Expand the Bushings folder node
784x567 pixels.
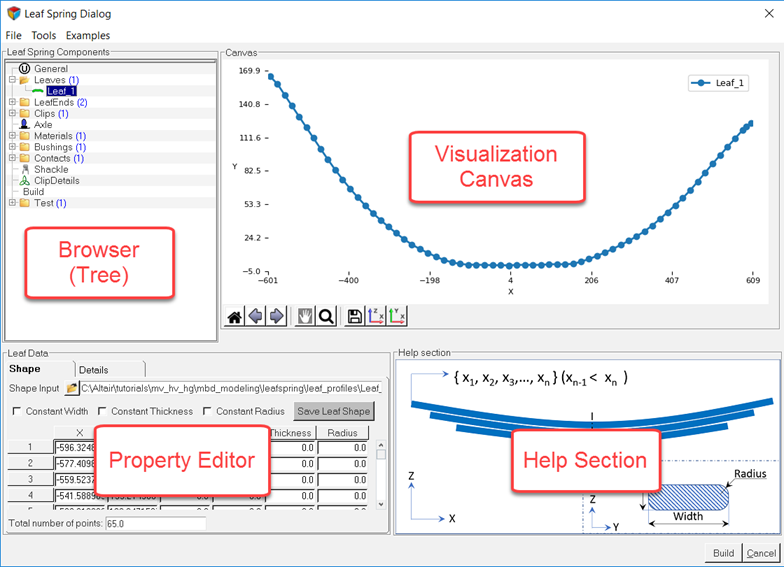[12, 147]
